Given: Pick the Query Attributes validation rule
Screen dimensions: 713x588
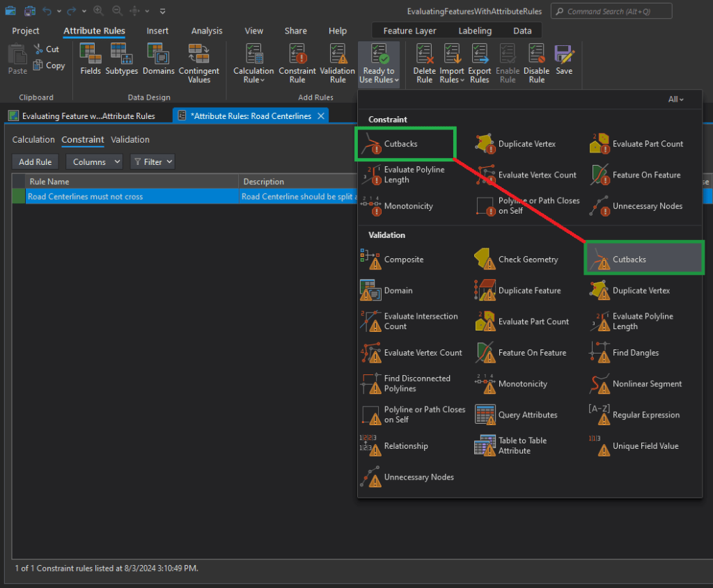Looking at the screenshot, I should coord(526,415).
